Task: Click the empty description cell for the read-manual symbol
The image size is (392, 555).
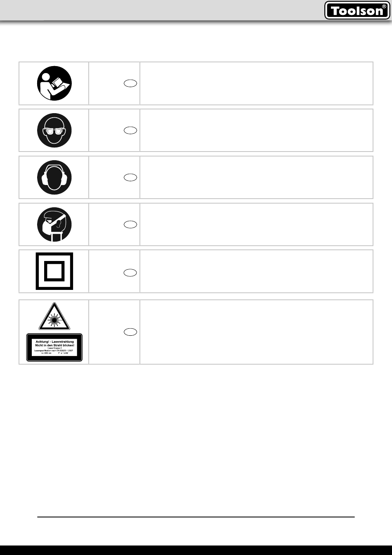Action: tap(256, 83)
